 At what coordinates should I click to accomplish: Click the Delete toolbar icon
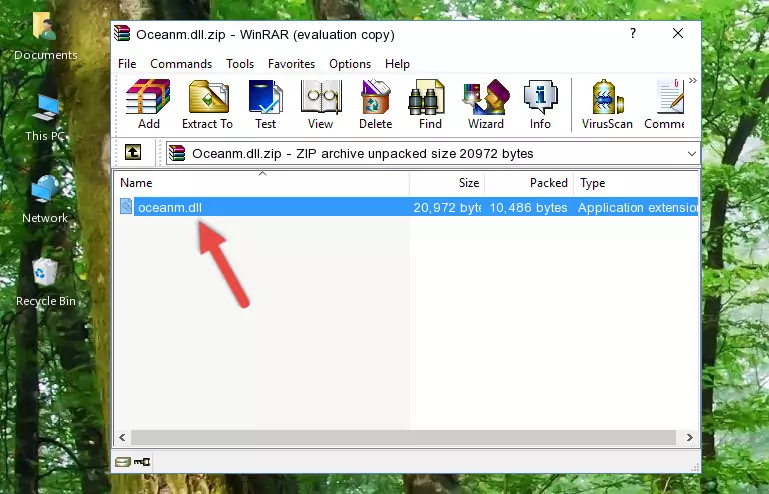click(x=376, y=104)
